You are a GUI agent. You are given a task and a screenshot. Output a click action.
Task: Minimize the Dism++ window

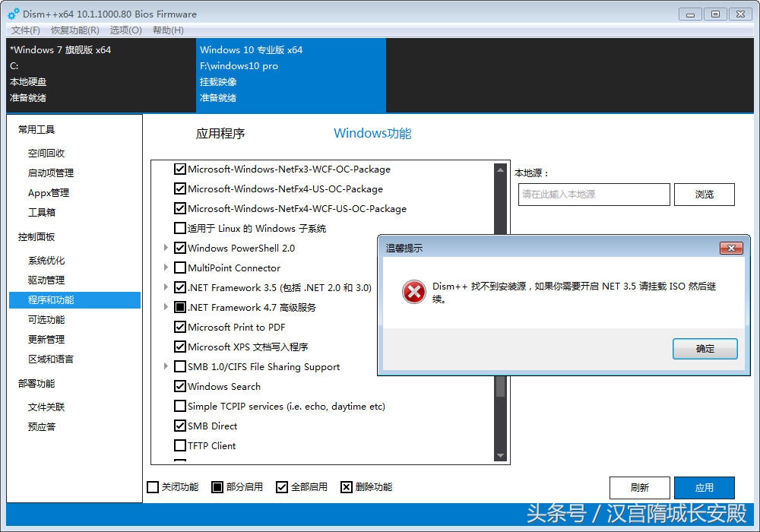tap(690, 14)
